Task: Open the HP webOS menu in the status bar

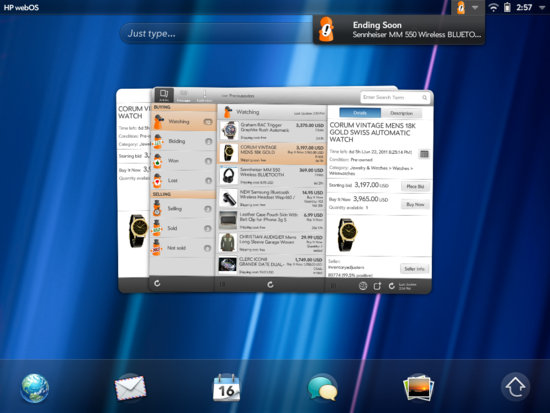Action: tap(21, 7)
